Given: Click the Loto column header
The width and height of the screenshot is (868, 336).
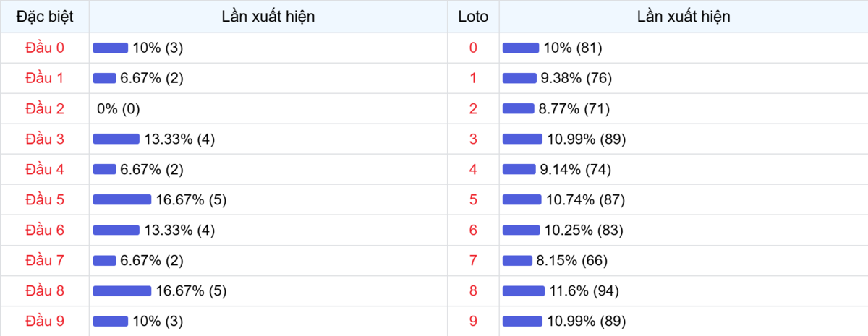Looking at the screenshot, I should pos(473,17).
